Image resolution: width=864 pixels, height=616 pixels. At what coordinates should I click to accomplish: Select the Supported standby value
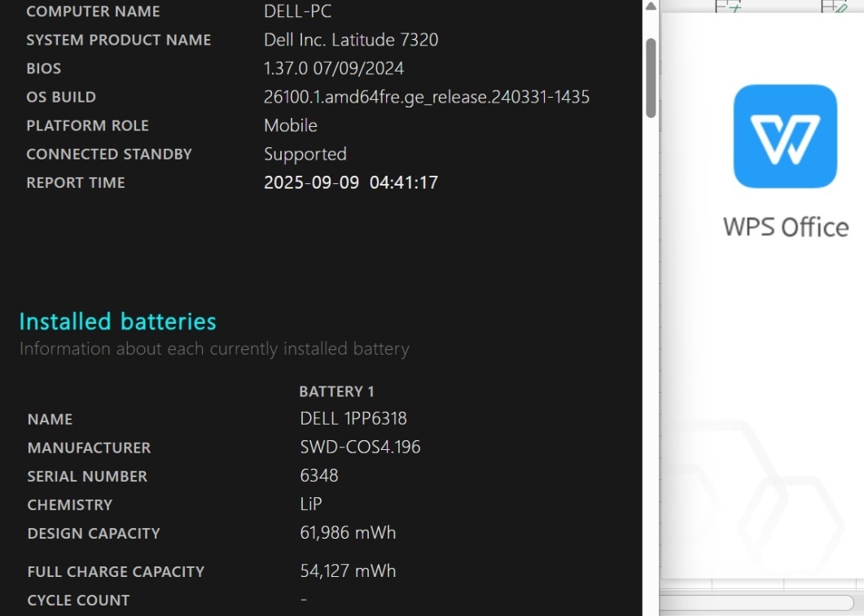[x=305, y=155]
